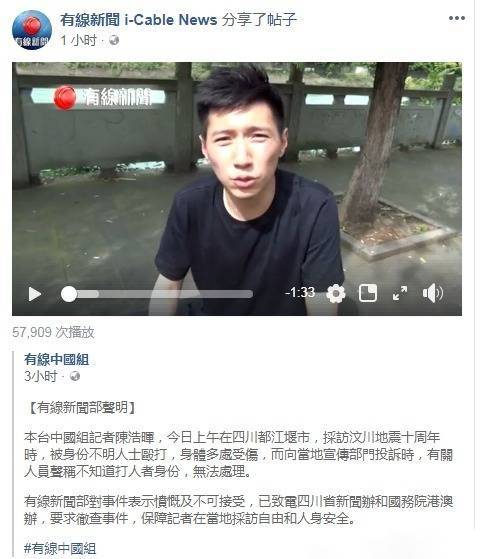The width and height of the screenshot is (483, 559).
Task: Click the globe icon beside 3小时
Action: (75, 376)
